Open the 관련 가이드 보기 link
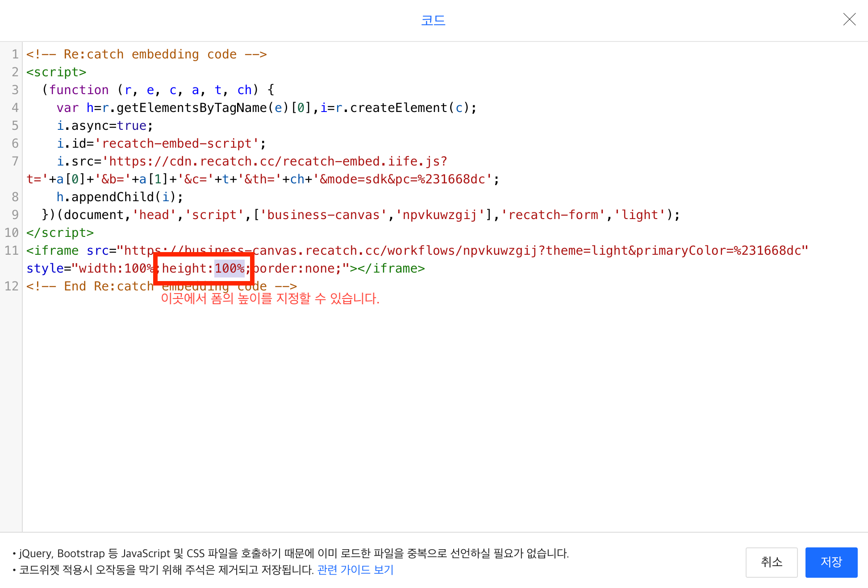 point(355,570)
